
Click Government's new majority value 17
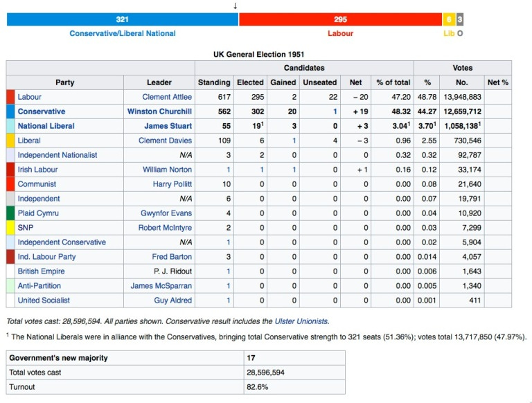coord(251,358)
